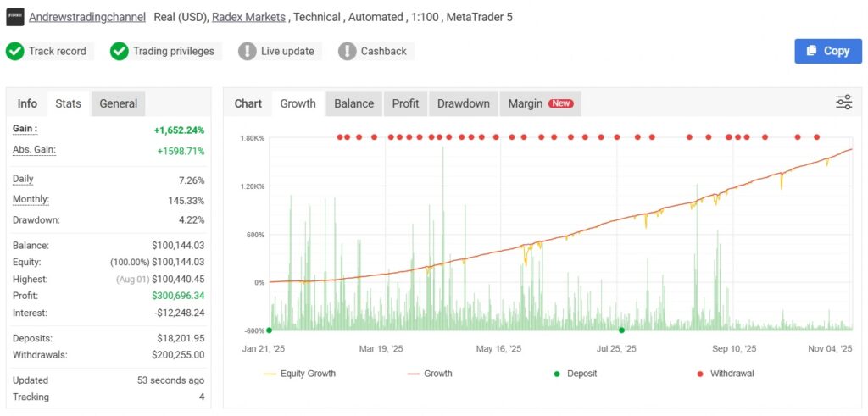Screen dimensions: 868x416
Task: Select the Profit chart tab
Action: click(405, 103)
